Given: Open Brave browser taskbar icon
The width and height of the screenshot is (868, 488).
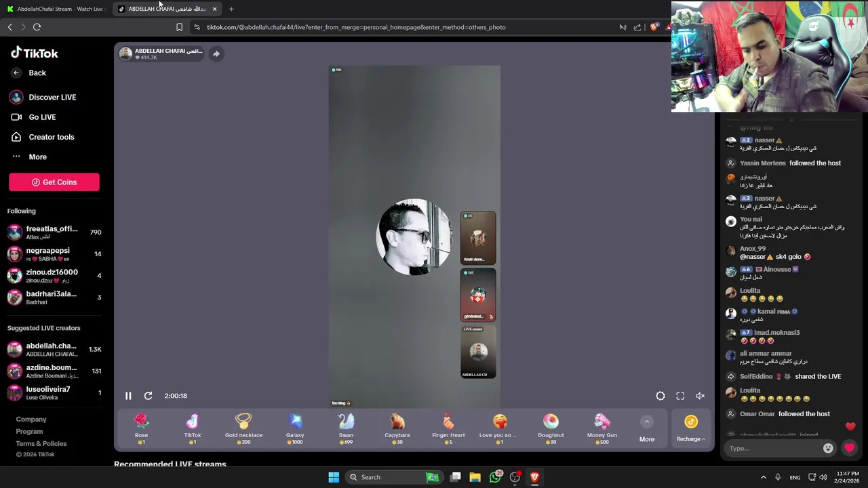Looking at the screenshot, I should tap(534, 477).
